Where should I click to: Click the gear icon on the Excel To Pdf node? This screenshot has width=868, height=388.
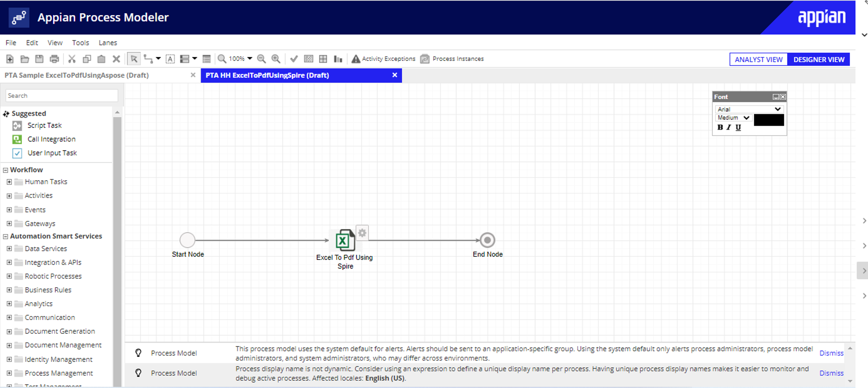click(x=362, y=233)
